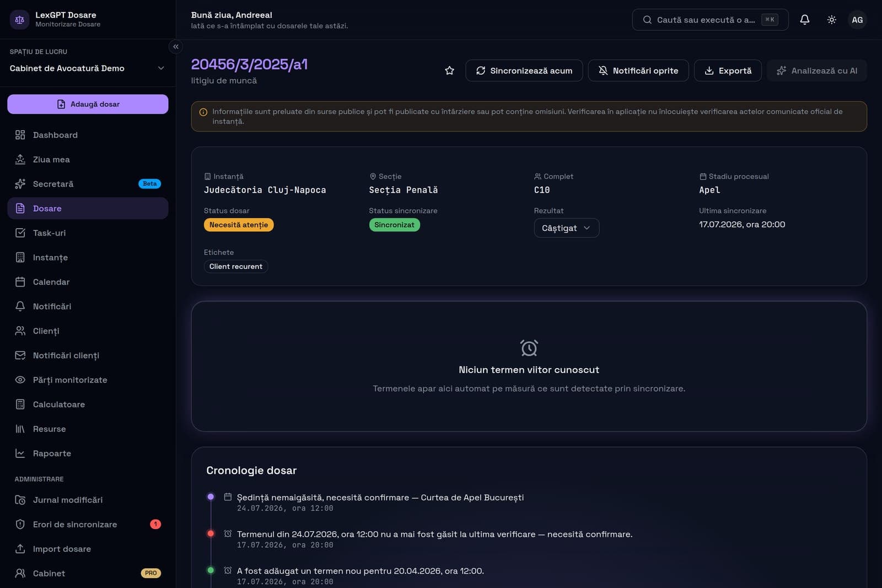
Task: Navigate to Instanțe
Action: point(88,257)
